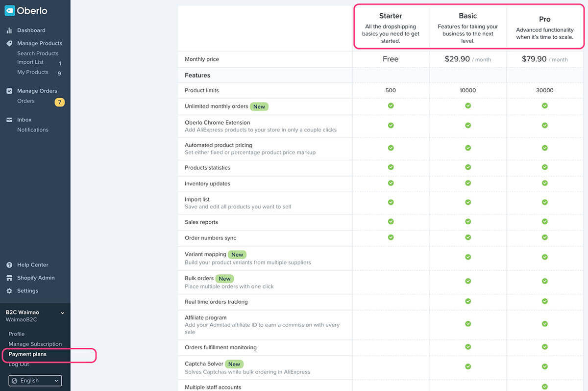Click Basic checkmark for Bulk orders
Image resolution: width=588 pixels, height=391 pixels.
tap(468, 281)
